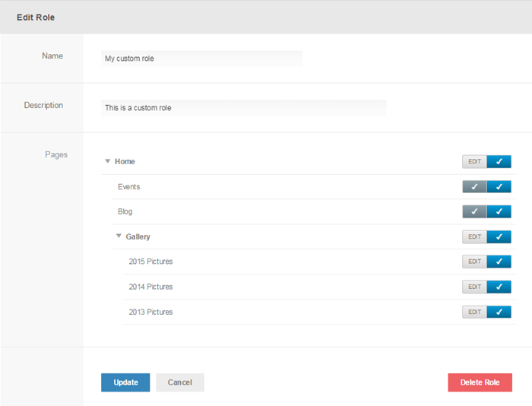Click the EDIT button for Home page

[x=474, y=161]
